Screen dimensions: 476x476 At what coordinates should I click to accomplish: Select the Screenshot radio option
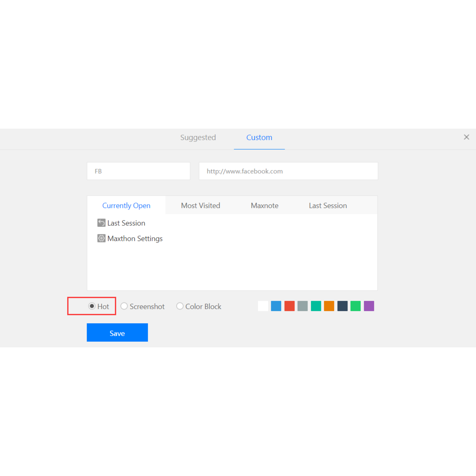click(x=124, y=306)
